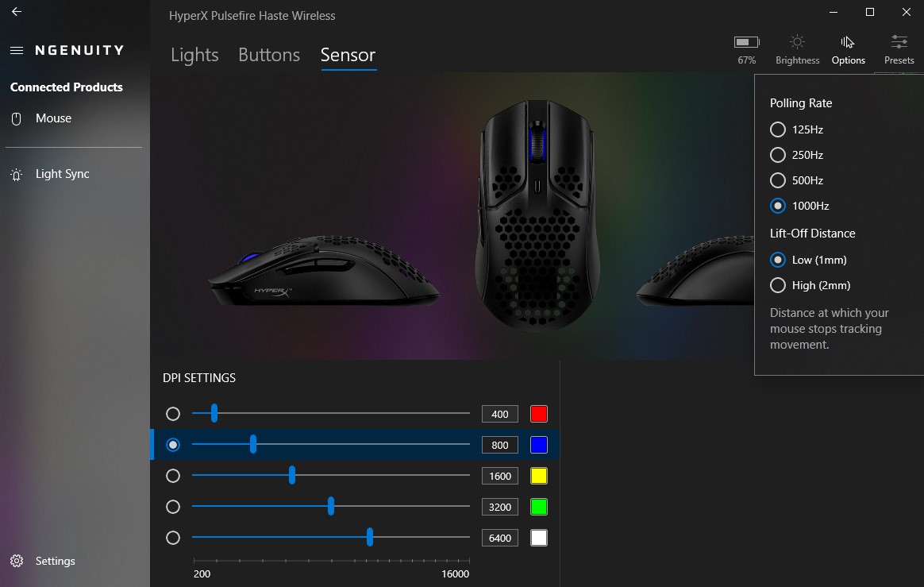Check the 67% battery status icon

pos(747,42)
